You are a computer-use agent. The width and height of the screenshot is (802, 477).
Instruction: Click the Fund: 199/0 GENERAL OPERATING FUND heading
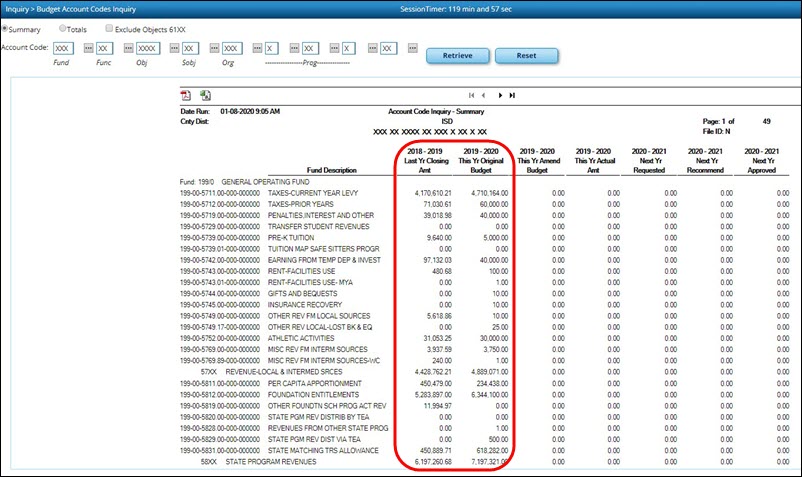[x=244, y=182]
